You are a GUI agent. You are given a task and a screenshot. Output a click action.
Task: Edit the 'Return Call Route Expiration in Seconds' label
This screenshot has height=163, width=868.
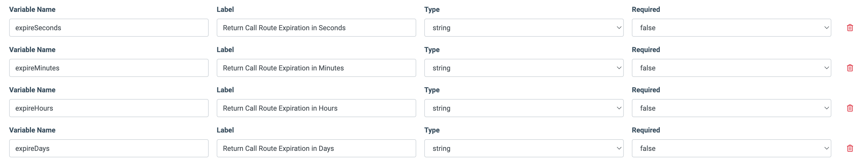(x=316, y=28)
